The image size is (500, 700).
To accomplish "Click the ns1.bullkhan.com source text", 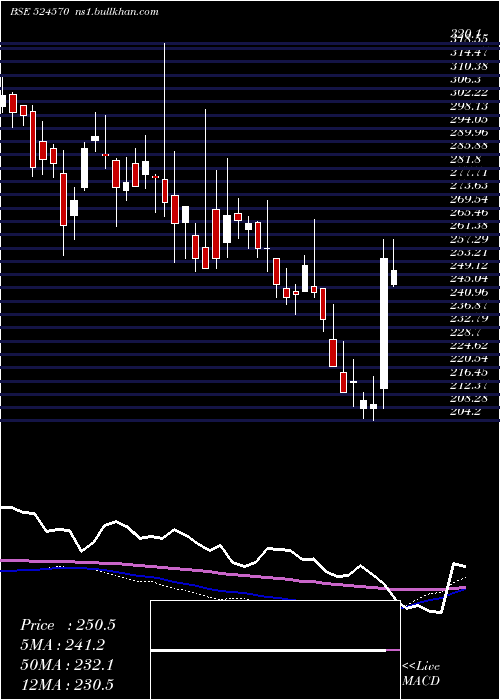I will 115,12.
